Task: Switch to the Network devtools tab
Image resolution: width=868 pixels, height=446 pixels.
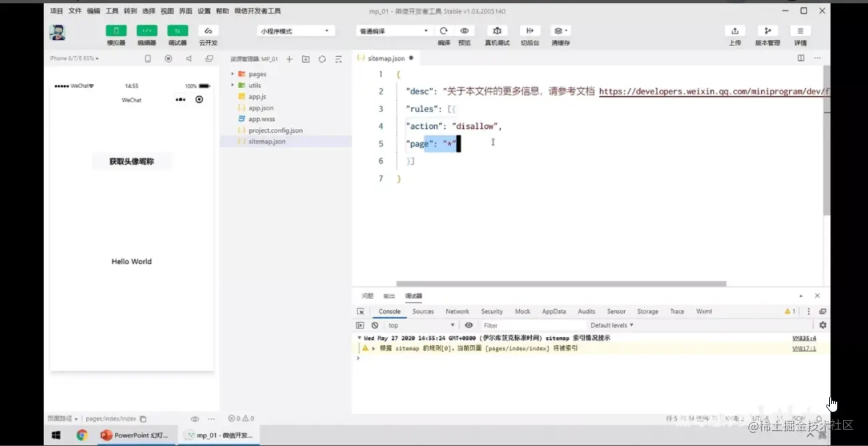Action: [x=458, y=311]
